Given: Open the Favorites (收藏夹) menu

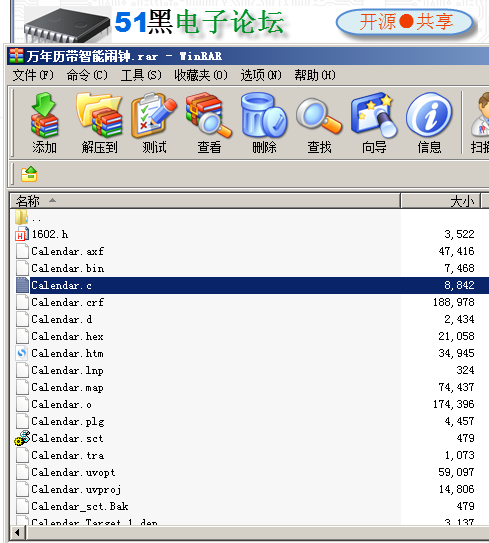Looking at the screenshot, I should click(x=201, y=75).
